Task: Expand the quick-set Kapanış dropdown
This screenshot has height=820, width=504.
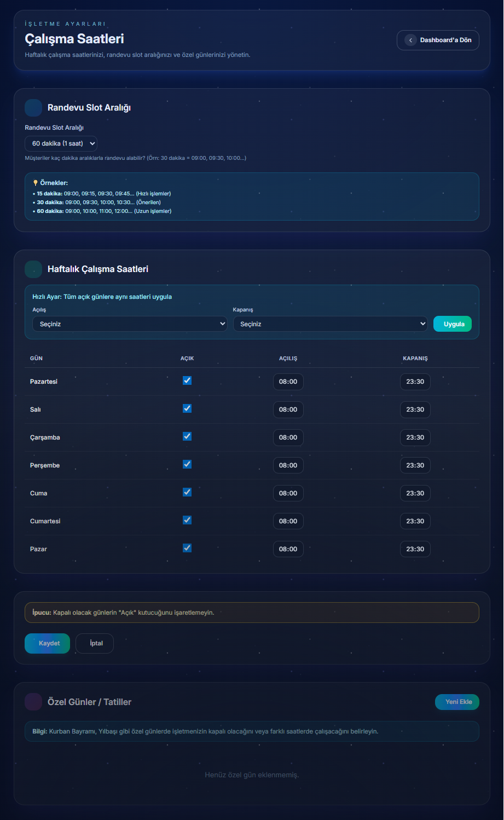Action: click(x=330, y=324)
